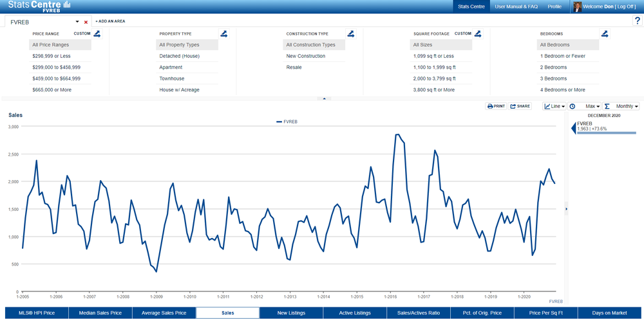The height and width of the screenshot is (319, 644).
Task: Open the FVREB area dropdown arrow
Action: (x=77, y=22)
